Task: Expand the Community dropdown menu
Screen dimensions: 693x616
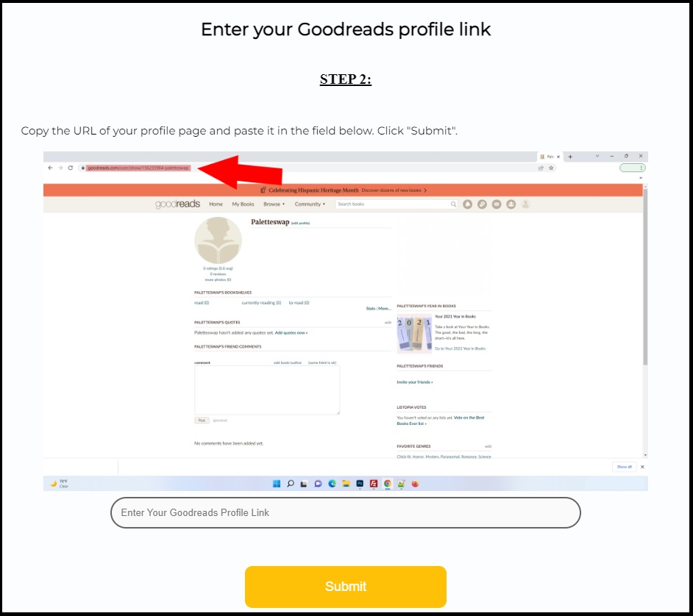Action: point(310,204)
